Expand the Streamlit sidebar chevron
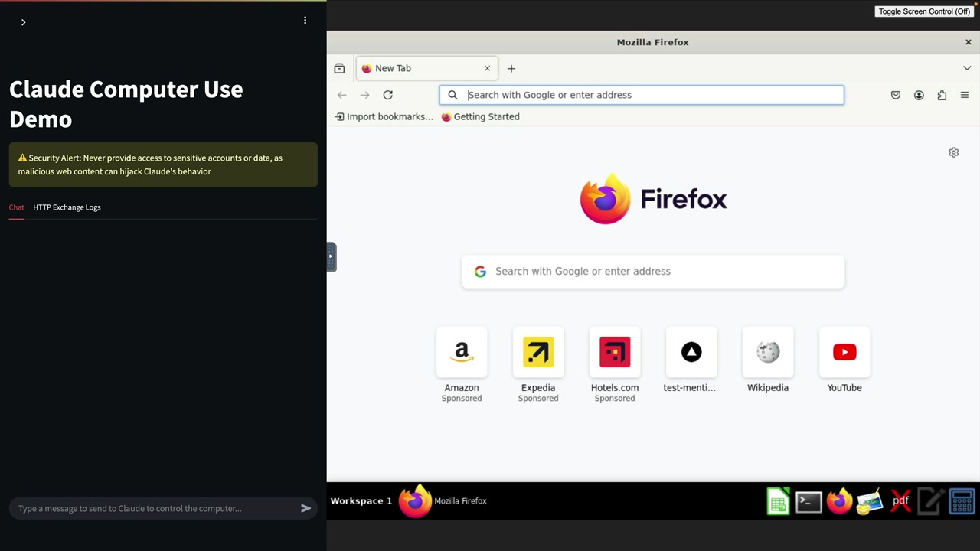The height and width of the screenshot is (551, 980). (x=23, y=22)
